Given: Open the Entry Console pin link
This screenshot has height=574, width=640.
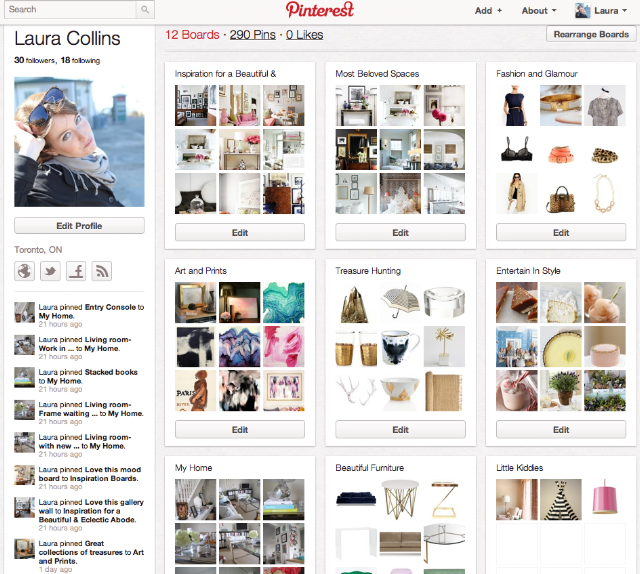Looking at the screenshot, I should pos(110,307).
